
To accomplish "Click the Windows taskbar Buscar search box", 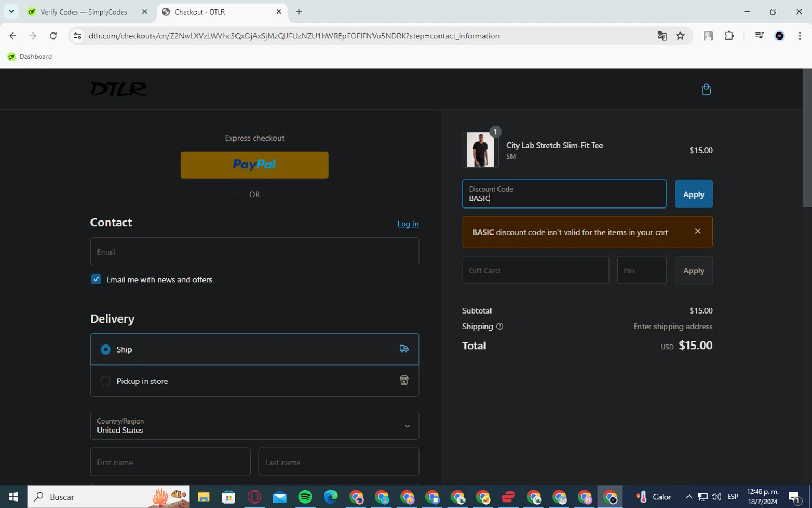I will [108, 497].
